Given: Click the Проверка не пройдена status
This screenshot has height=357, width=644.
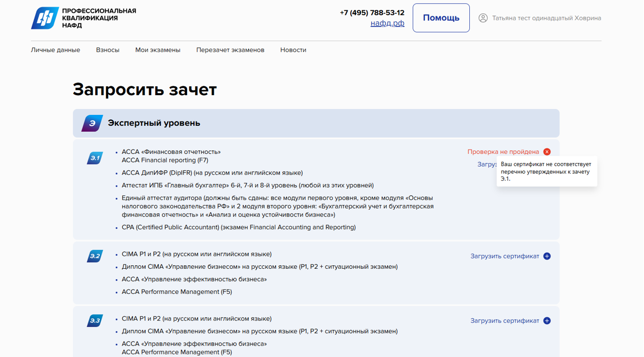Looking at the screenshot, I should point(503,152).
